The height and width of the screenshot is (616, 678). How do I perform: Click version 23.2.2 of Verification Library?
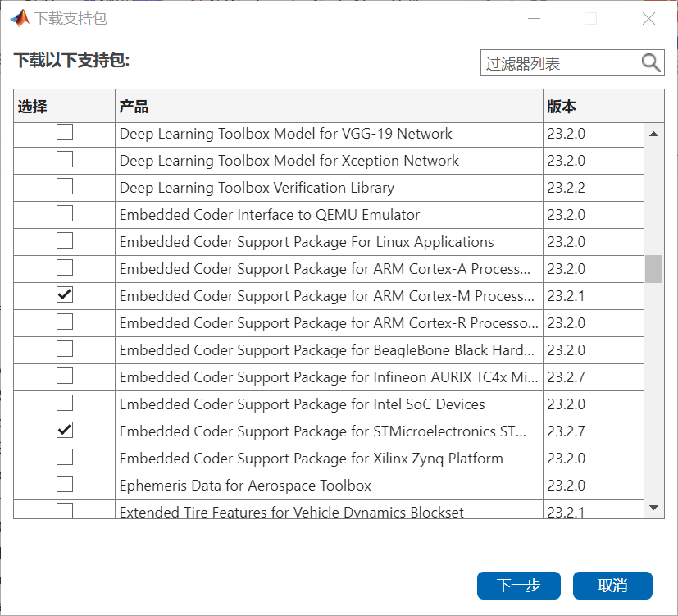[566, 188]
